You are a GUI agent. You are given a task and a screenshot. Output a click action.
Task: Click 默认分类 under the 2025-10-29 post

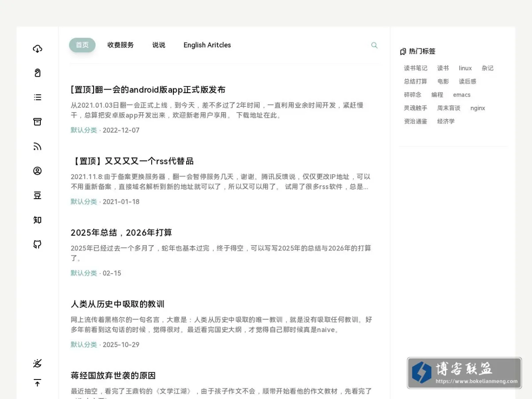[x=84, y=344]
